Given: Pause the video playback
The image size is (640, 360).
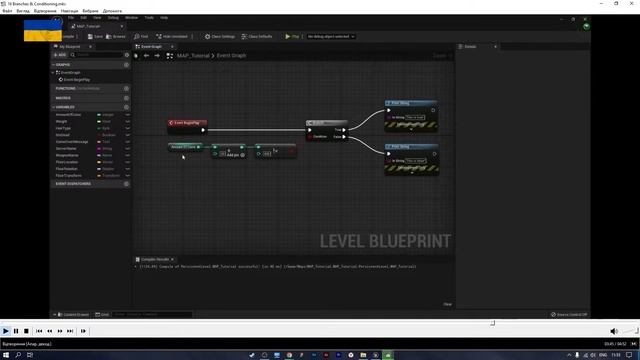Looking at the screenshot, I should click(x=16, y=331).
